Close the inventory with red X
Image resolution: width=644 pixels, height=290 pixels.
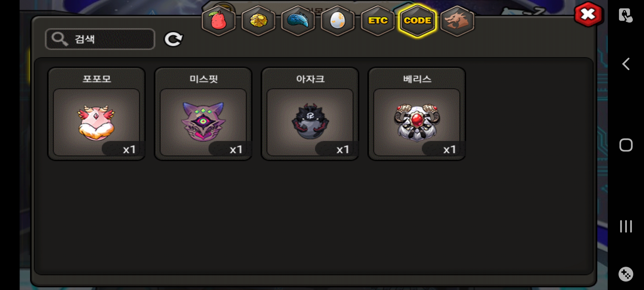(588, 15)
